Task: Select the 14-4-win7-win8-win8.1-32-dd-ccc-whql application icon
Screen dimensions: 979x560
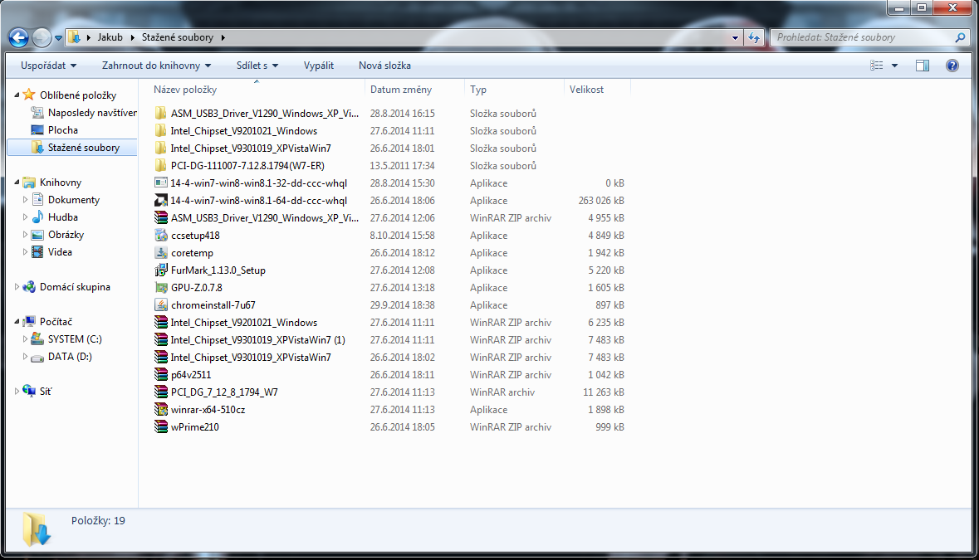Action: [160, 183]
